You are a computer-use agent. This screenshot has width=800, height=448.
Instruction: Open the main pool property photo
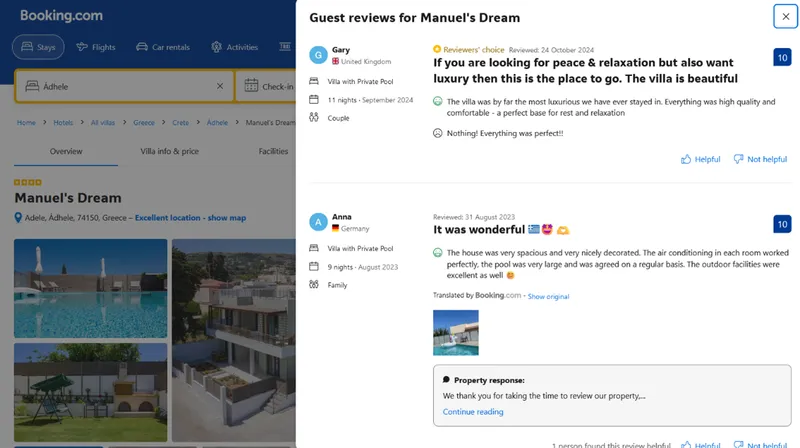tap(91, 287)
